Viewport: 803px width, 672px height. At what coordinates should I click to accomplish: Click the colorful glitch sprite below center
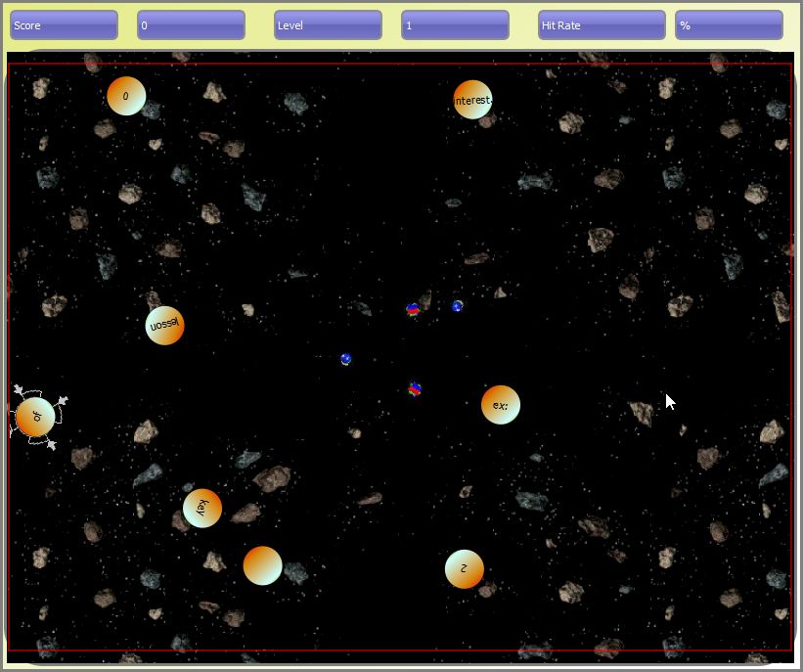(x=415, y=388)
